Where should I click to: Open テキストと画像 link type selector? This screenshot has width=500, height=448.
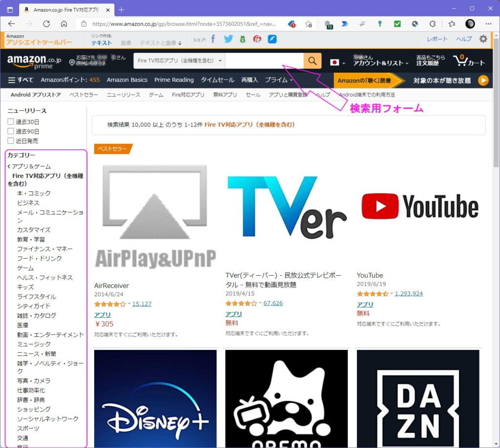[x=160, y=43]
